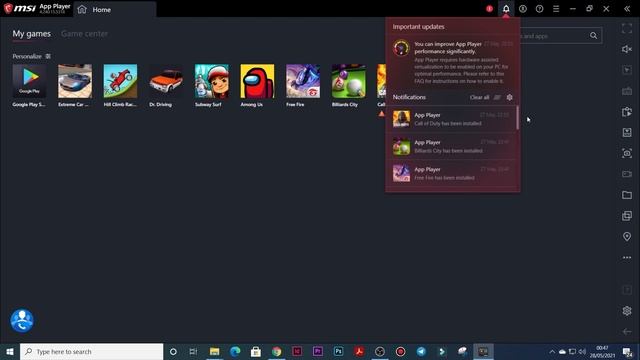Open Chrome from the taskbar
The image size is (640, 360).
click(276, 351)
